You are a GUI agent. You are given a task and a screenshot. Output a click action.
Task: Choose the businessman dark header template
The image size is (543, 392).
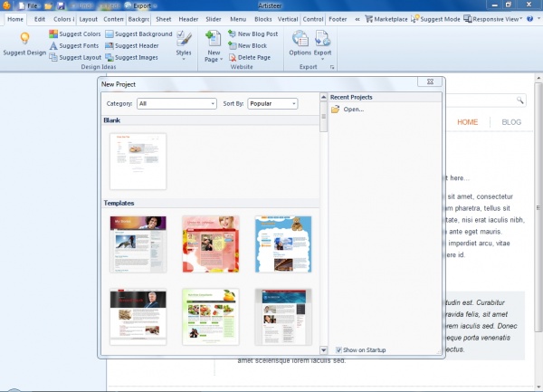pyautogui.click(x=138, y=317)
